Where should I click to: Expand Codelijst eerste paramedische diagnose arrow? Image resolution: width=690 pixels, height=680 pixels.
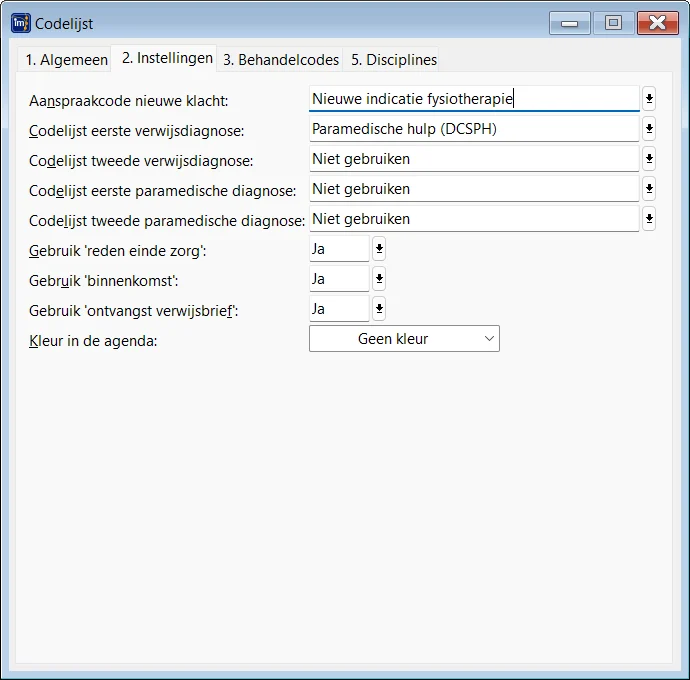648,188
